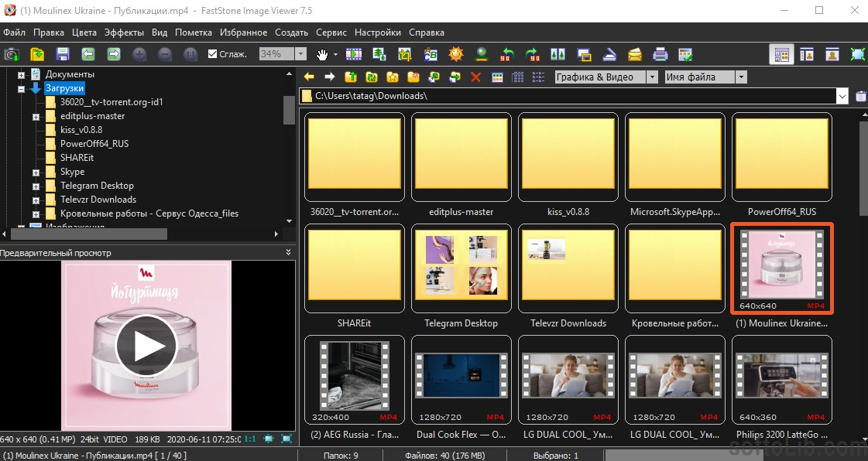Click the Print icon
Viewport: 868px width, 461px height.
[660, 54]
